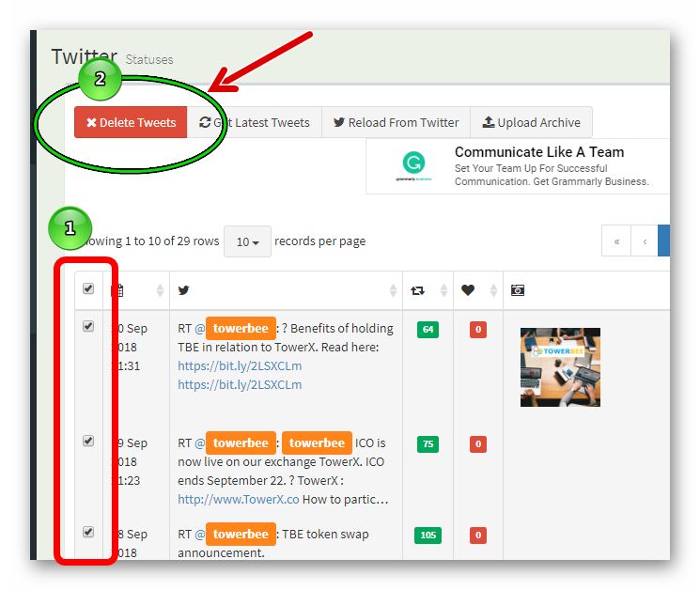Uncheck the TBE token swap tweet
700x590 pixels.
pyautogui.click(x=88, y=532)
